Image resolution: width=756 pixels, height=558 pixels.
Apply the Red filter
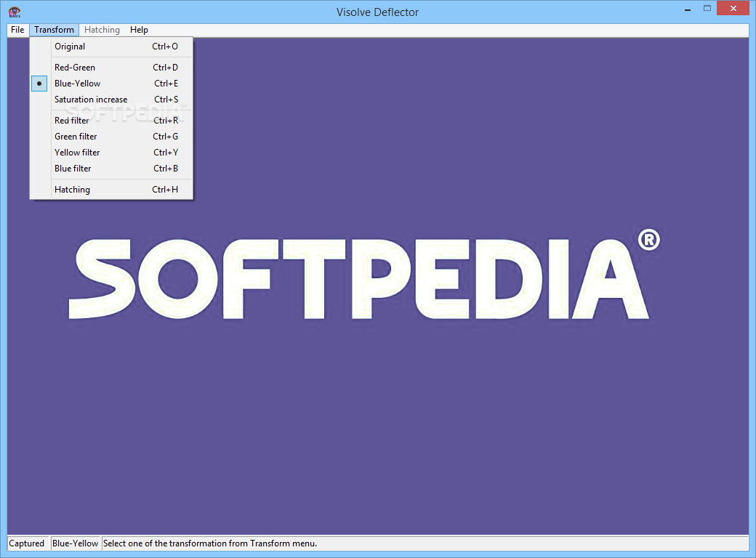[111, 121]
